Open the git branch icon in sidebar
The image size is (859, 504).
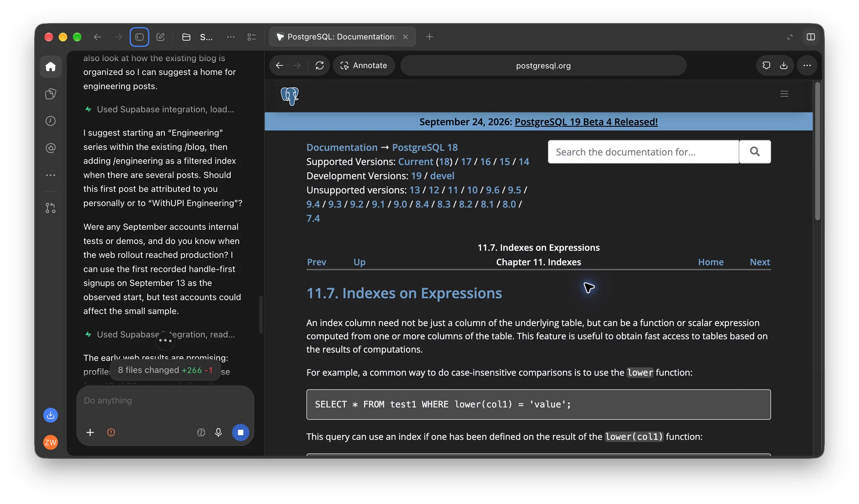click(50, 208)
